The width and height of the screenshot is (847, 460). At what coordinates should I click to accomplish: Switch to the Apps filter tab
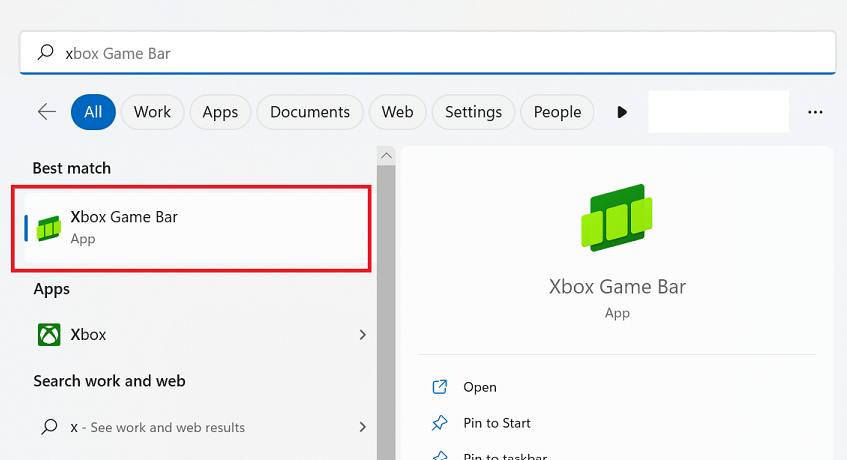coord(220,112)
